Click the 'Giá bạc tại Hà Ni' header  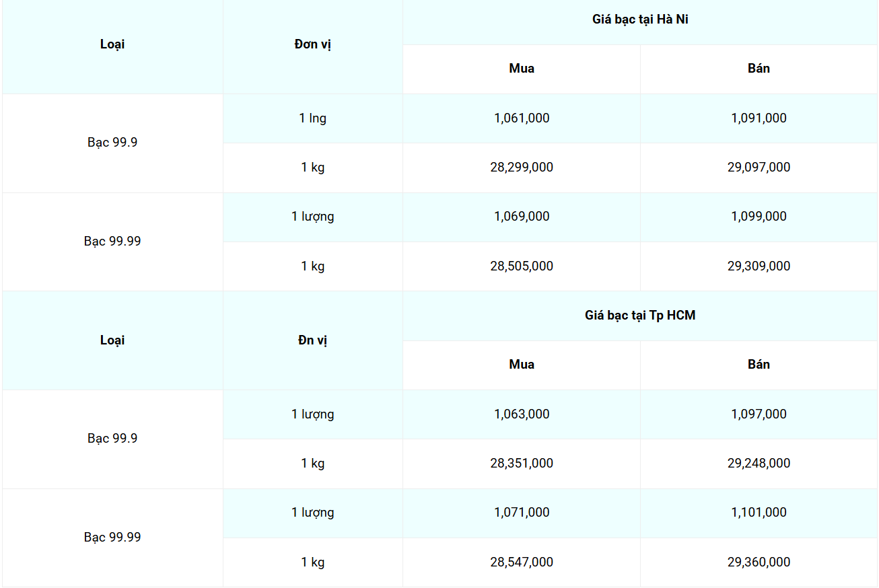(640, 20)
